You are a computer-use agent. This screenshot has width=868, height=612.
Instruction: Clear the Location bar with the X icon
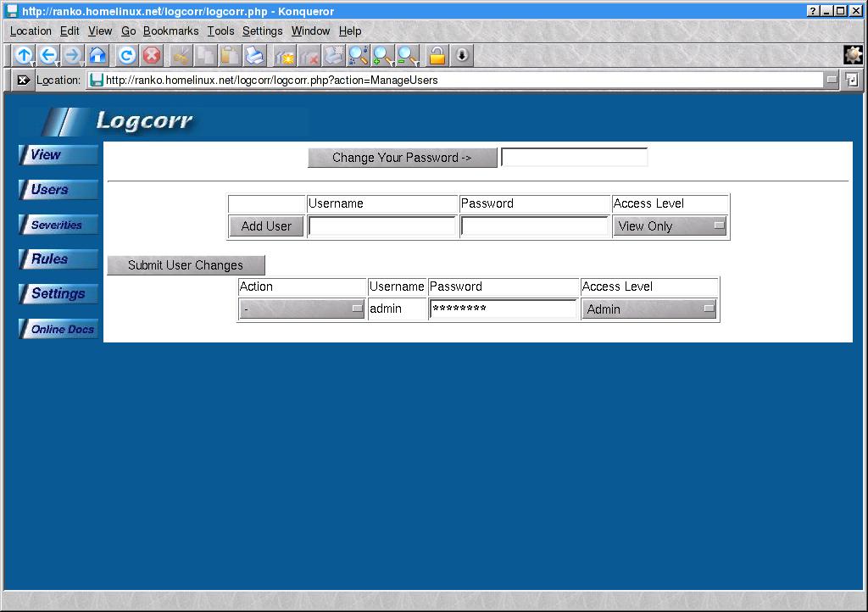[x=23, y=80]
